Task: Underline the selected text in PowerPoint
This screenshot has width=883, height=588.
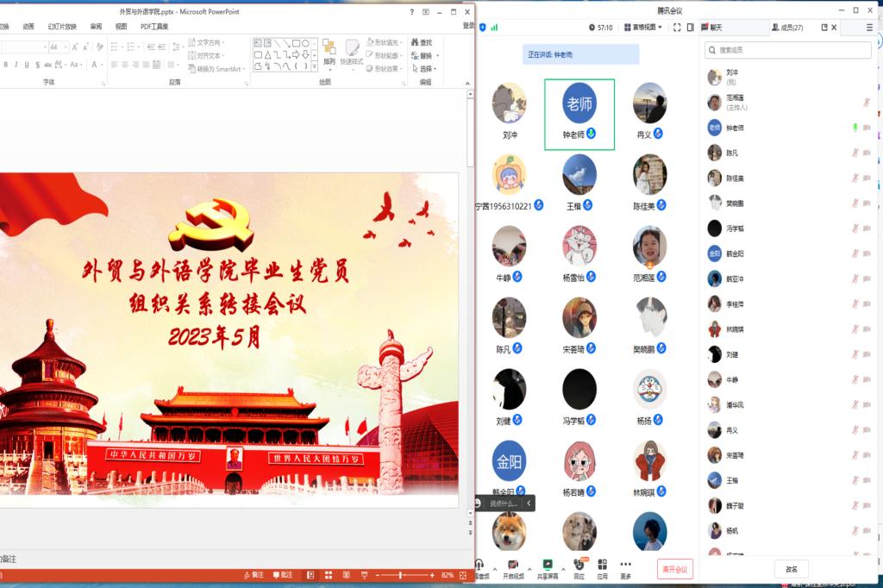Action: [27, 65]
